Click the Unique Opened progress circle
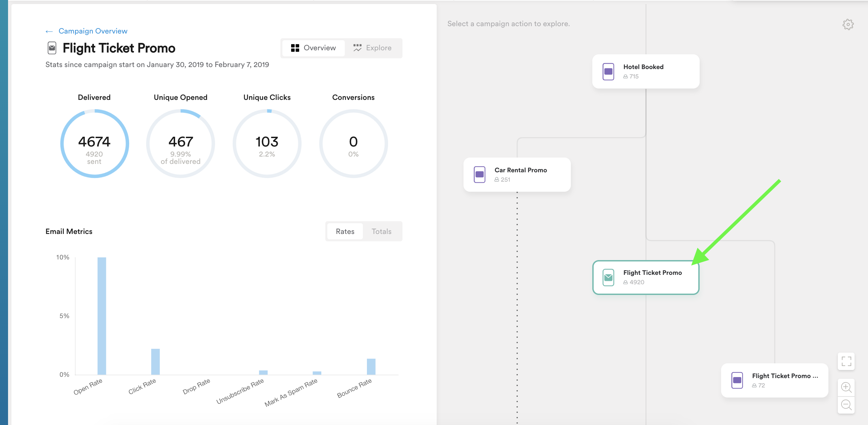This screenshot has width=868, height=425. tap(180, 143)
